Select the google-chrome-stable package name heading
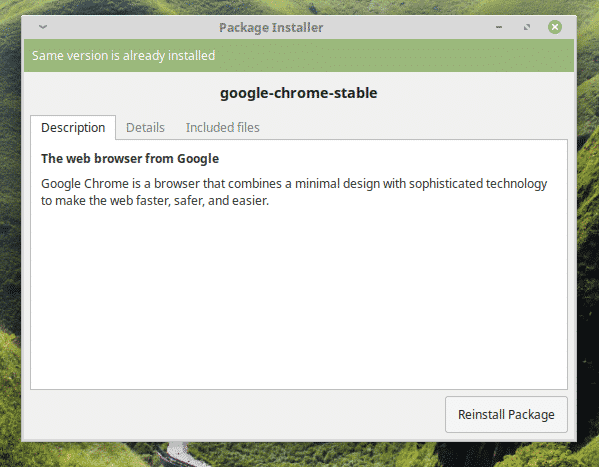 299,93
